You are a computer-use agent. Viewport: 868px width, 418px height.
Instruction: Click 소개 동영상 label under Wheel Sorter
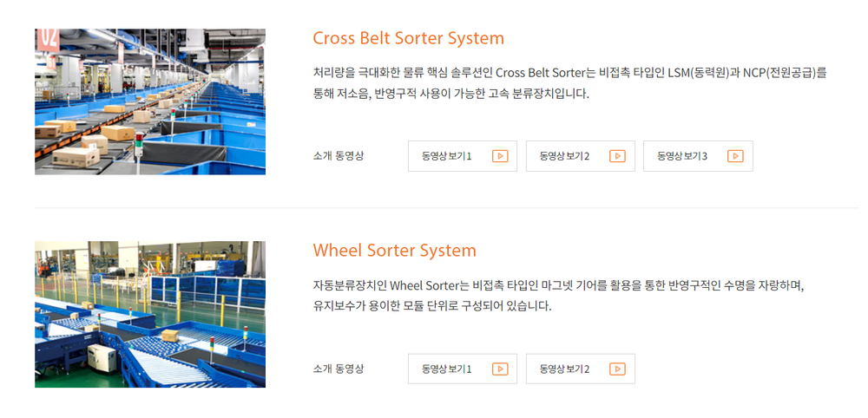(x=339, y=369)
